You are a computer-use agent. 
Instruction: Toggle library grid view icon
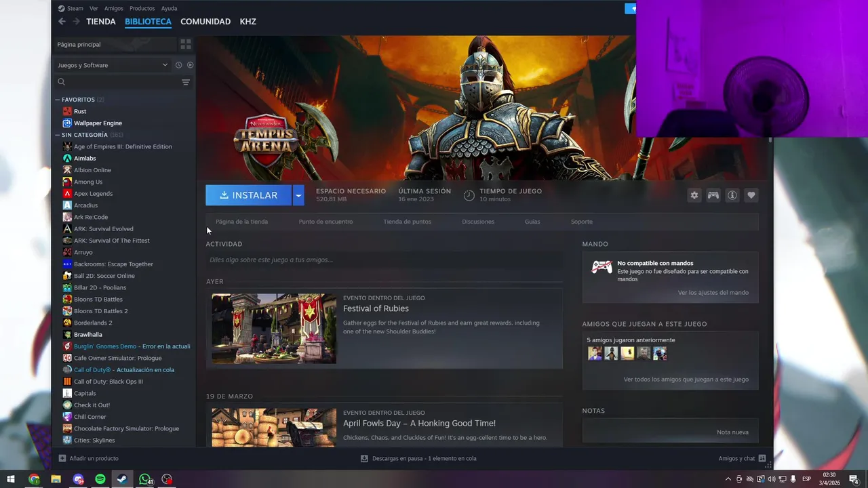point(185,44)
